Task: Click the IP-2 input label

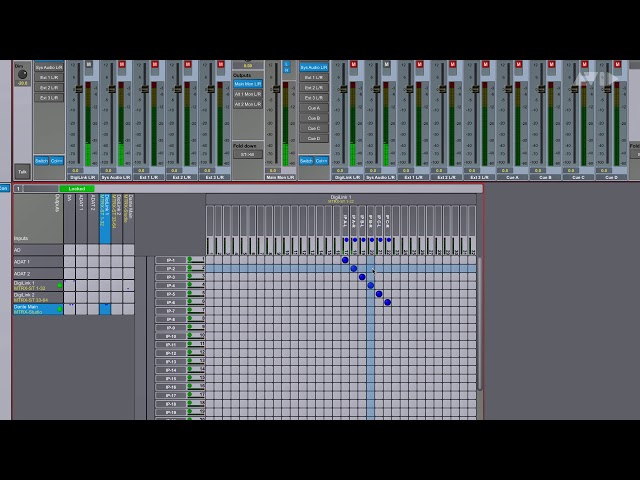Action: coord(170,269)
